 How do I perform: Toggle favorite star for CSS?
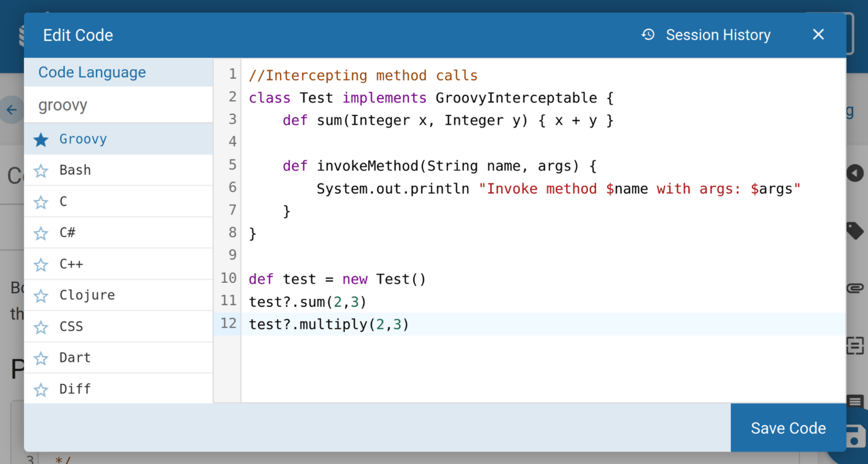point(41,327)
